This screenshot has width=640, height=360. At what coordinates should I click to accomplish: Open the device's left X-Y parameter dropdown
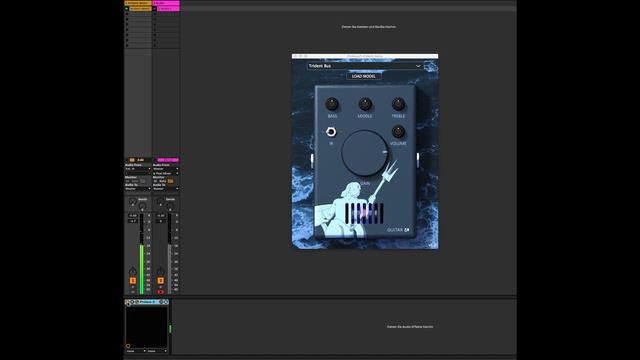[x=136, y=351]
